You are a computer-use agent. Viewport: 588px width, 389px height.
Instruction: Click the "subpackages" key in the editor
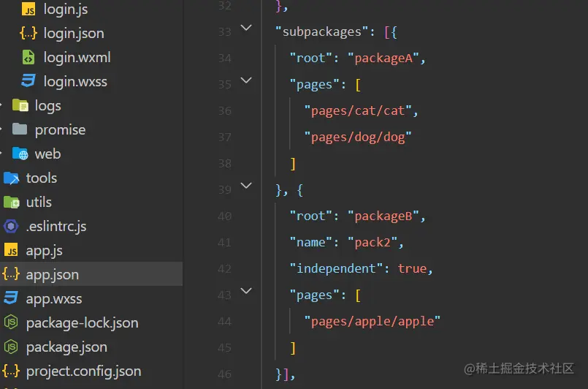[x=321, y=31]
